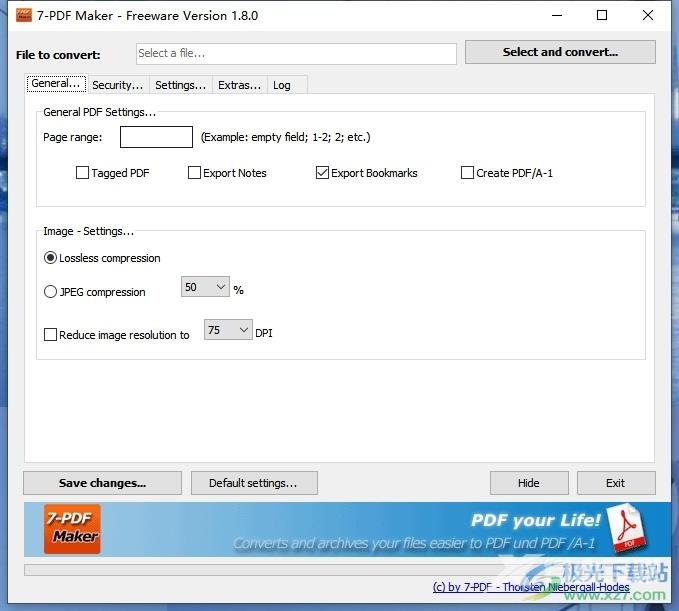Click the 'PDF your Life!' banner text
This screenshot has height=611, width=679.
pos(535,520)
